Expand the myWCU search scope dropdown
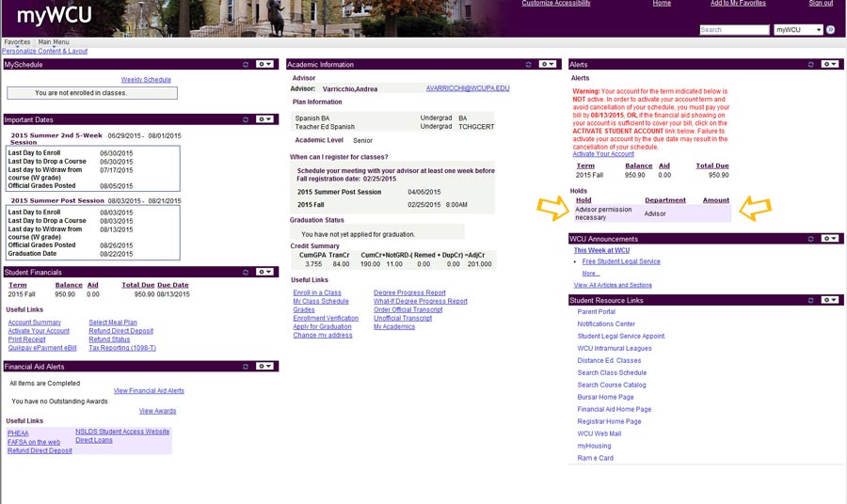The image size is (847, 504). tap(798, 30)
